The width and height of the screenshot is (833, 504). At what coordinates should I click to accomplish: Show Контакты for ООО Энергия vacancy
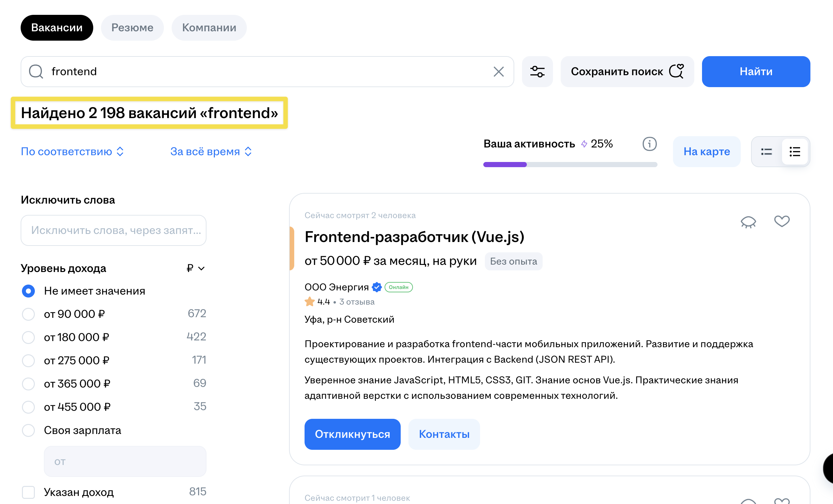(444, 434)
